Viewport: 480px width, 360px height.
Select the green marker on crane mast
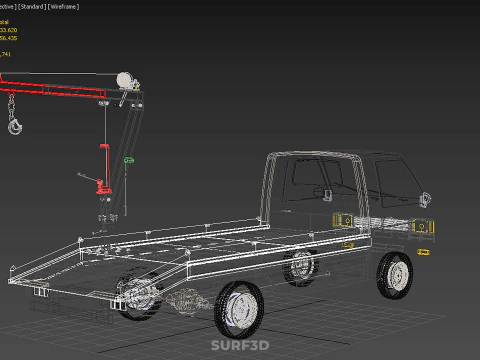(129, 160)
